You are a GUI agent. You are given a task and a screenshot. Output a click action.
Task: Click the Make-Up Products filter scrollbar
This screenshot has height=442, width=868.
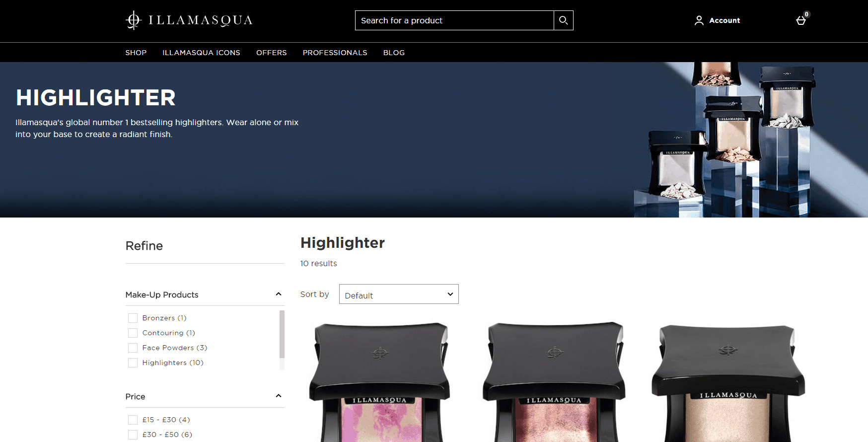point(282,334)
